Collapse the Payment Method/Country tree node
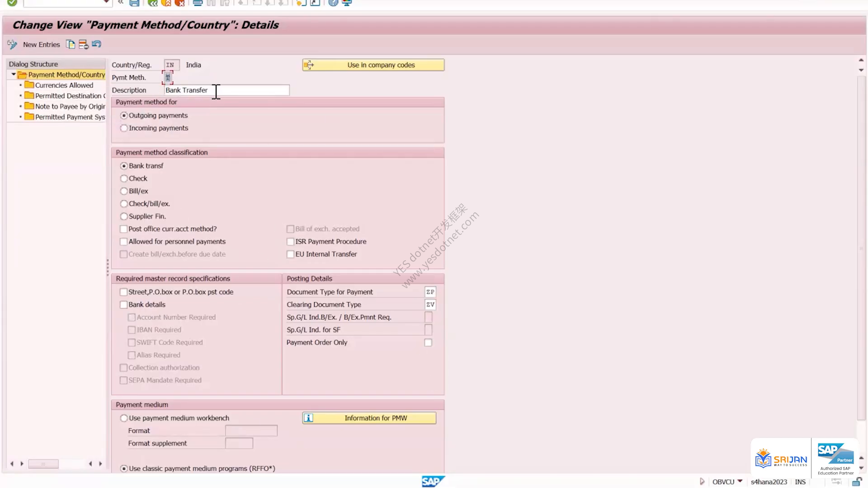Viewport: 868px width, 488px height. [x=14, y=75]
